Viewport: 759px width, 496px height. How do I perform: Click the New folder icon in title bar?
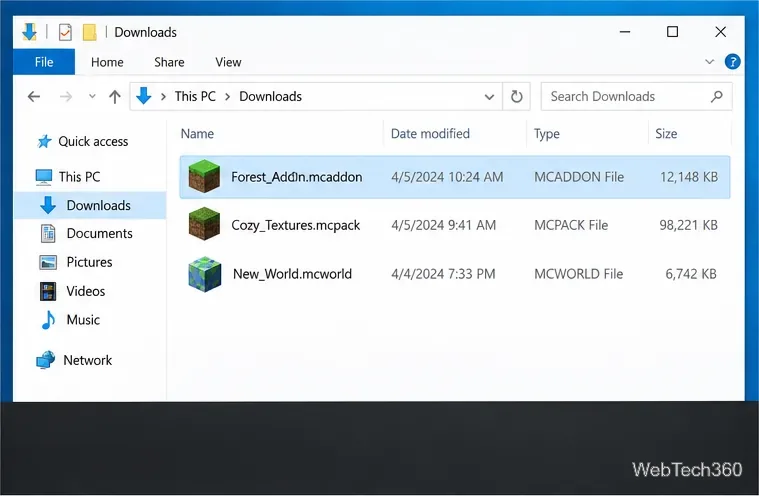pos(90,32)
